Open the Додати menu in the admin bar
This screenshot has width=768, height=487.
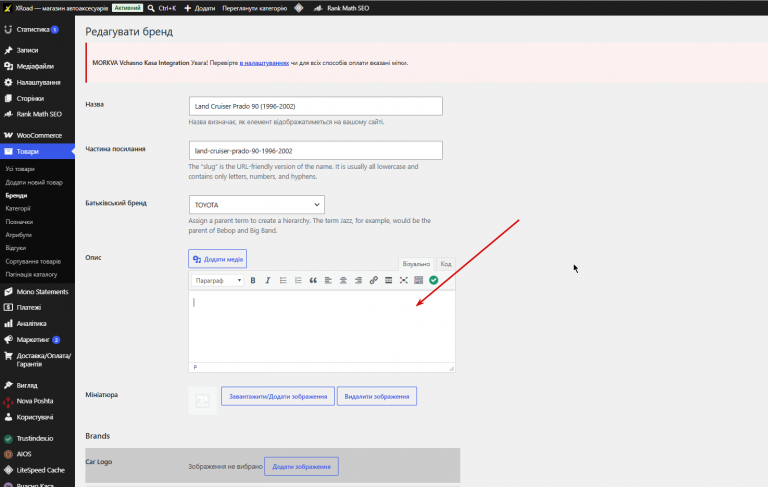click(x=200, y=8)
